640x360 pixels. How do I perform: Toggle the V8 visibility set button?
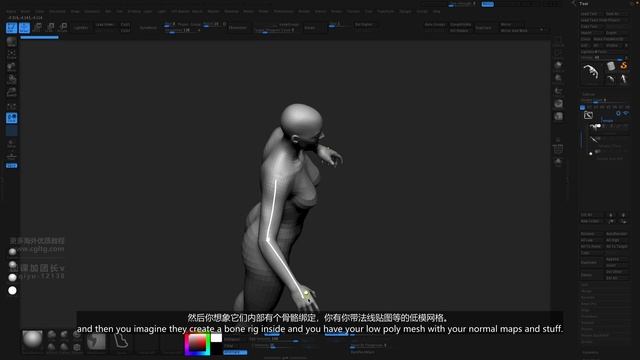coord(628,107)
